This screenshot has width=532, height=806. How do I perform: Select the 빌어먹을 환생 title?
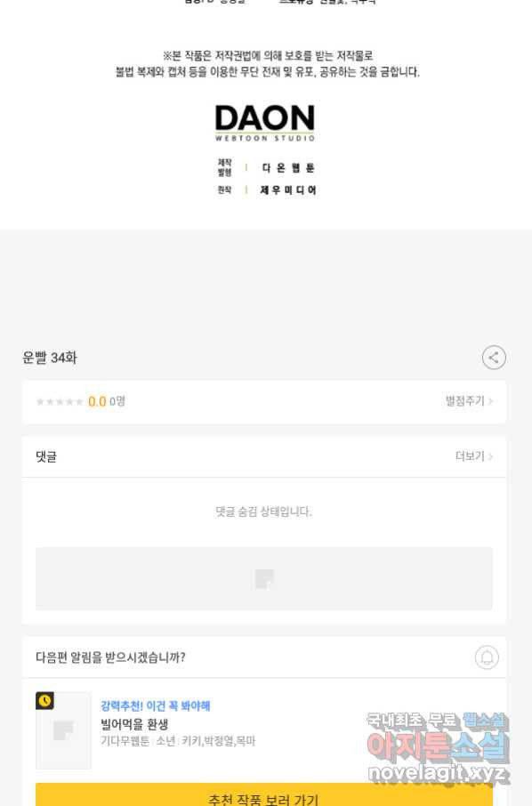134,724
